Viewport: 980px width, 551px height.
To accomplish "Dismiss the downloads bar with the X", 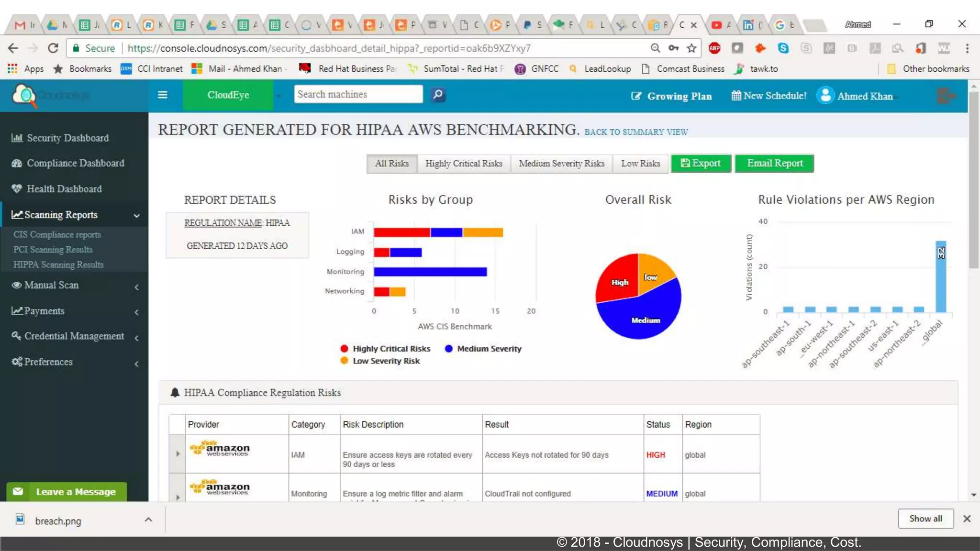I will click(x=967, y=519).
